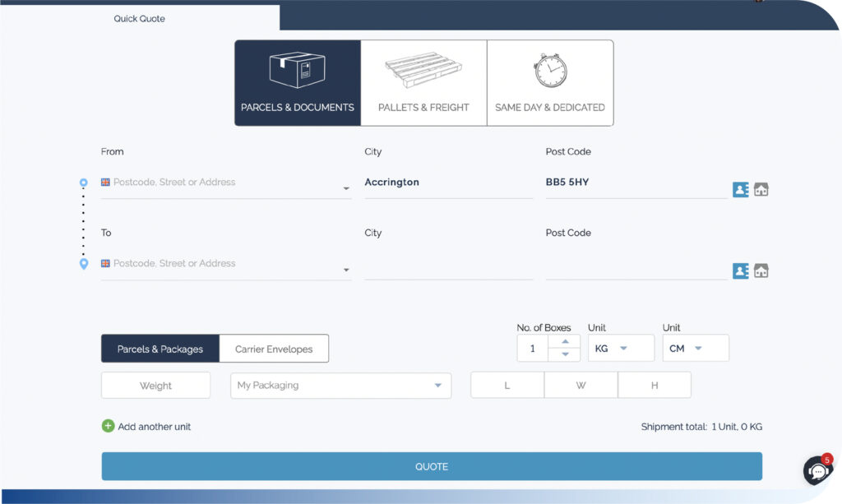Viewport: 842px width, 504px height.
Task: Switch to the Carrier Envelopes tab
Action: point(274,348)
